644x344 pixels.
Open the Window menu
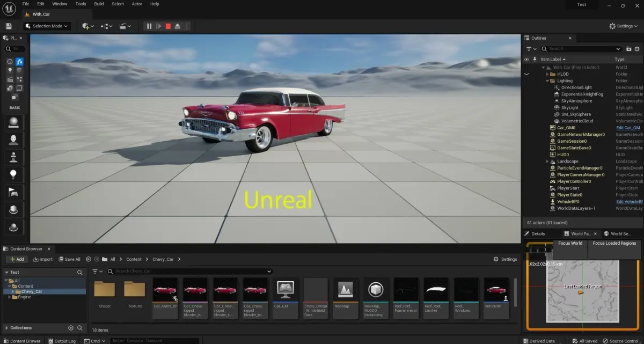60,4
